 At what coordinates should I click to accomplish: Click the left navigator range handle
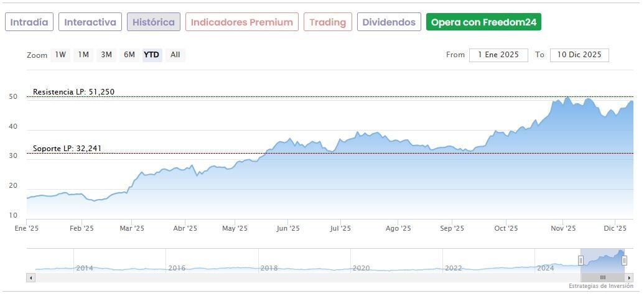(x=581, y=261)
